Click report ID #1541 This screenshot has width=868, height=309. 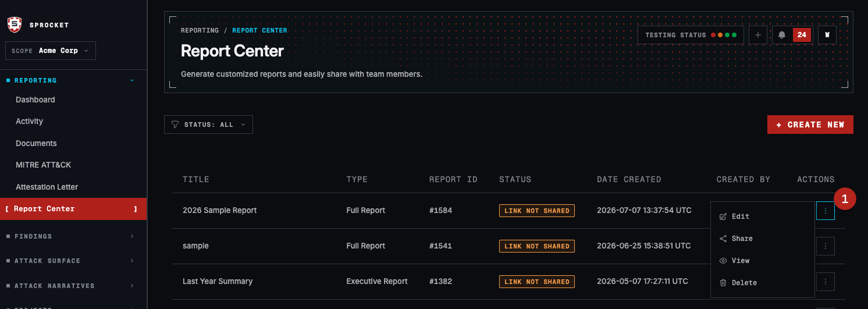pyautogui.click(x=440, y=246)
